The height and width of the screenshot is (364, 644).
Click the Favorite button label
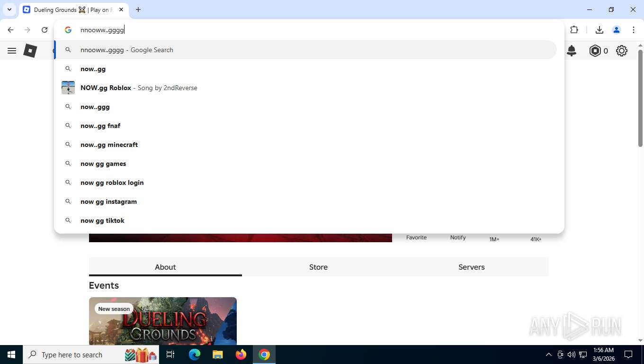pyautogui.click(x=416, y=237)
